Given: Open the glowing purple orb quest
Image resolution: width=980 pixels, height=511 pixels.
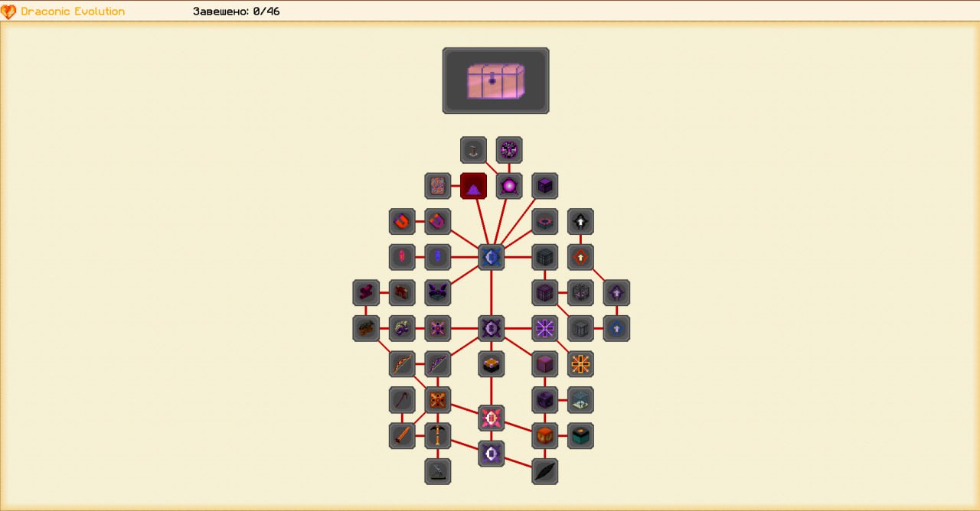Looking at the screenshot, I should tap(509, 186).
